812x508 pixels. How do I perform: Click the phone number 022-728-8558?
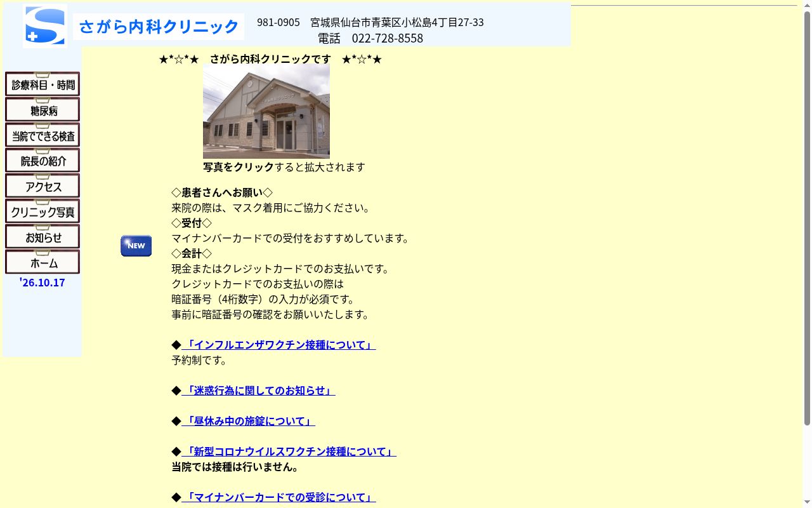[388, 38]
